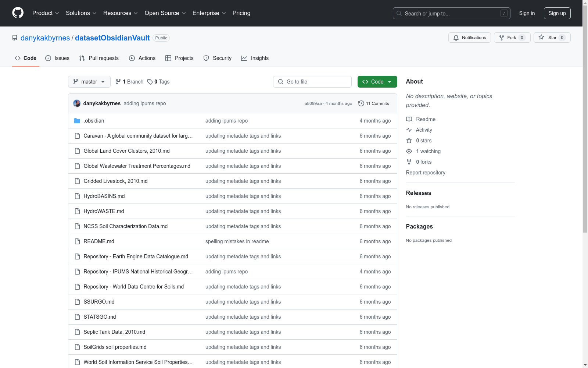Open the danykakbyrnes owner profile link
Viewport: 588px width, 368px height.
pos(45,38)
